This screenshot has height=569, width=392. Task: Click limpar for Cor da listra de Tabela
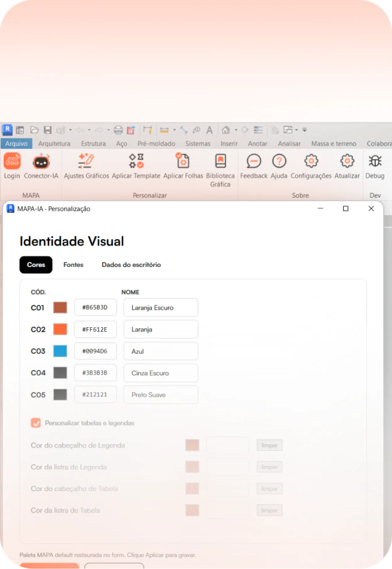pos(269,511)
